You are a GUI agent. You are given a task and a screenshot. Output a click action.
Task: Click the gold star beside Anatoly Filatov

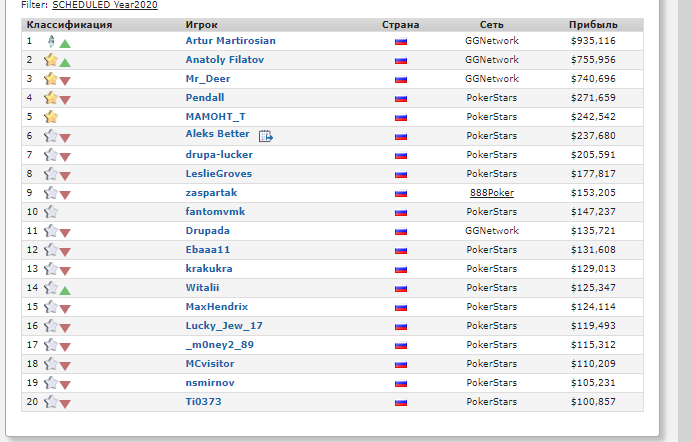tap(51, 60)
